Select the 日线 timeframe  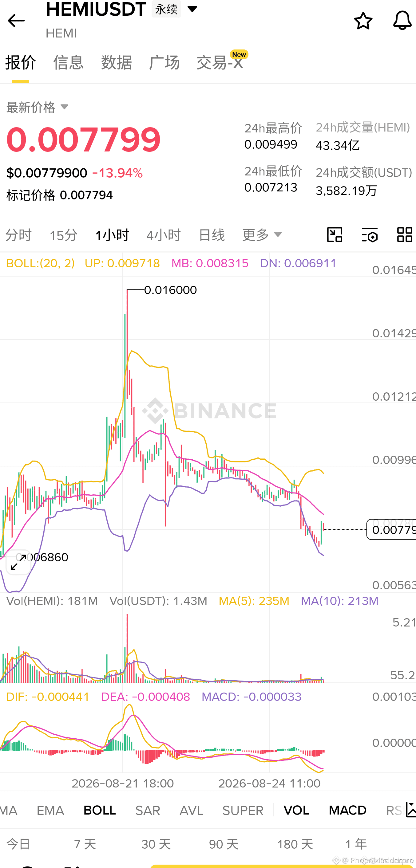[x=211, y=234]
